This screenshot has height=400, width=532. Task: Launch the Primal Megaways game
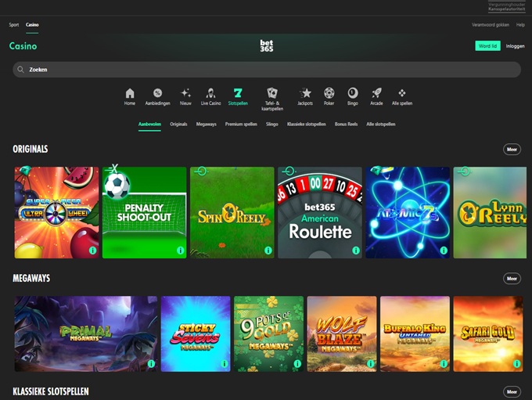pos(86,333)
